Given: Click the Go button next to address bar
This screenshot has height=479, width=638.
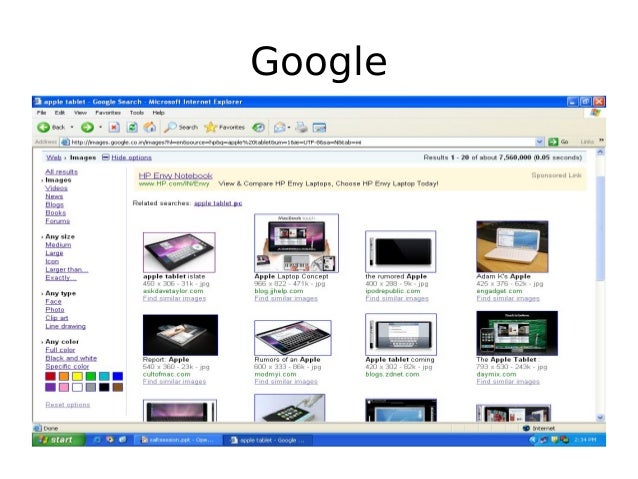Looking at the screenshot, I should coord(558,142).
